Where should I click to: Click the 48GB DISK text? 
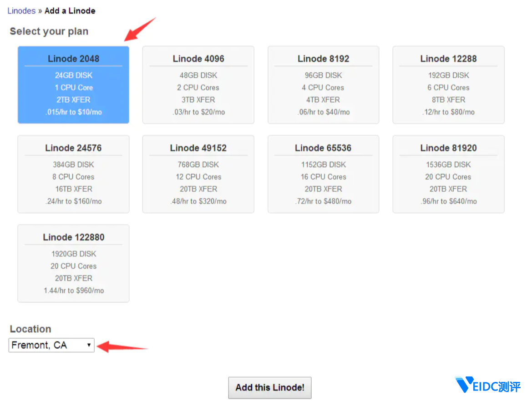pyautogui.click(x=198, y=75)
